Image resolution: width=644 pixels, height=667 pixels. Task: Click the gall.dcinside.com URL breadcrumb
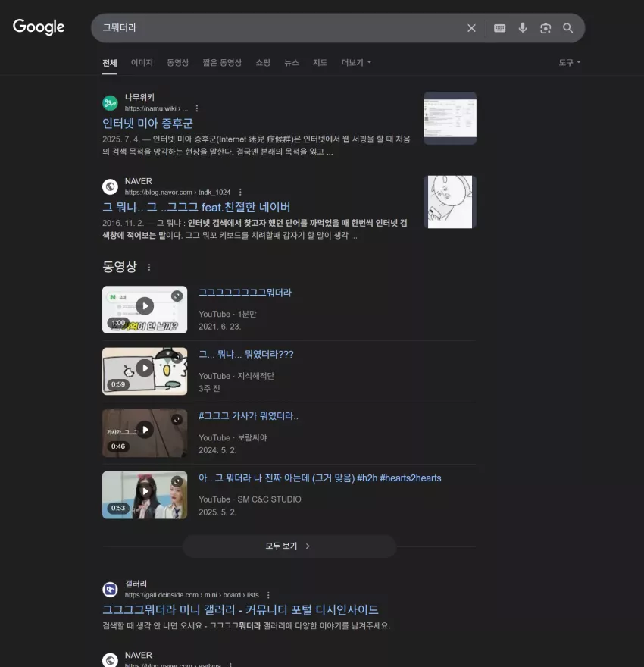(192, 595)
